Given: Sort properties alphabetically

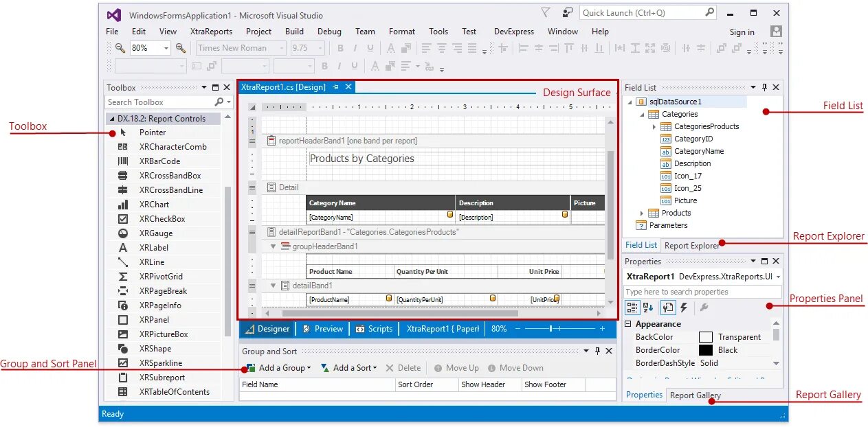Looking at the screenshot, I should [649, 308].
